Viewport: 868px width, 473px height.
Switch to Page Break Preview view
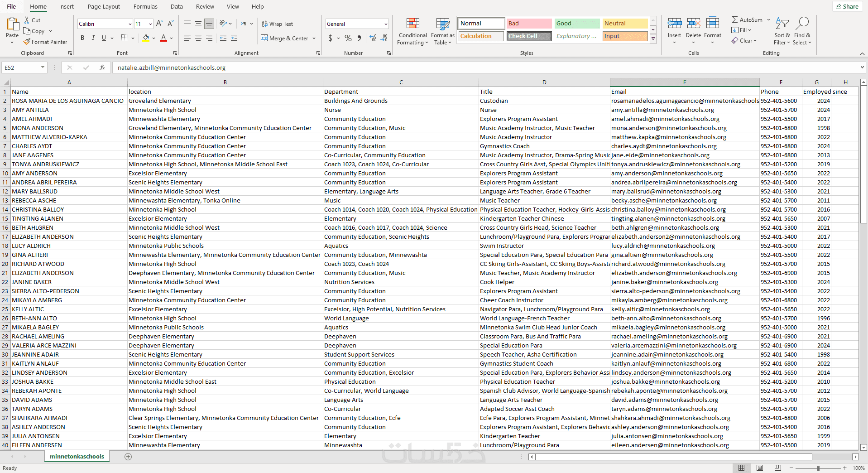778,468
